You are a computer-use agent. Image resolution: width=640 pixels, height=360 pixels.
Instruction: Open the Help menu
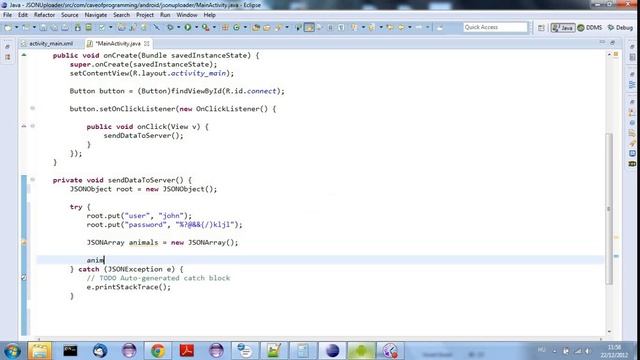[209, 15]
